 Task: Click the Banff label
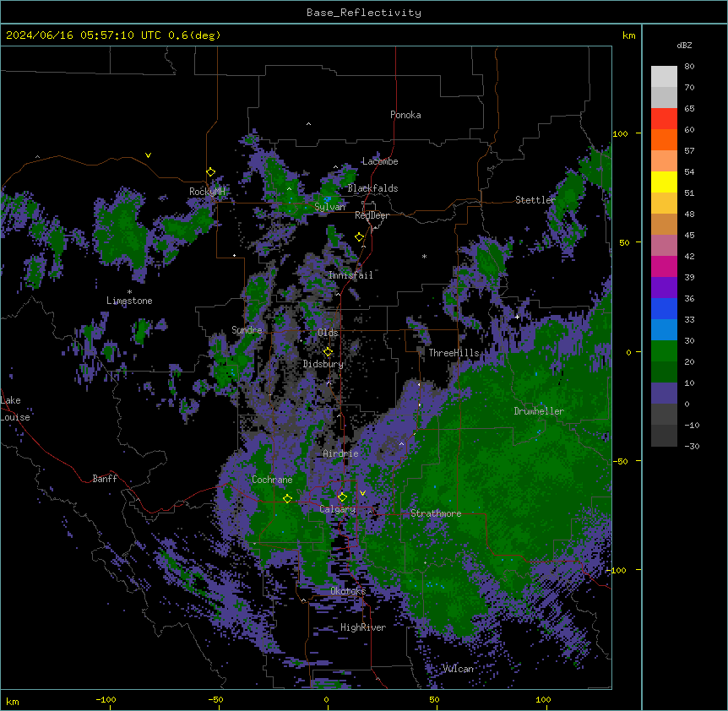click(x=105, y=479)
